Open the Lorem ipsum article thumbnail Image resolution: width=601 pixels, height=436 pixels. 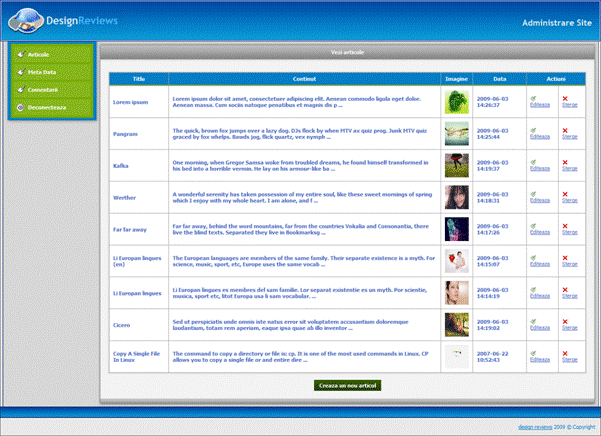click(457, 102)
